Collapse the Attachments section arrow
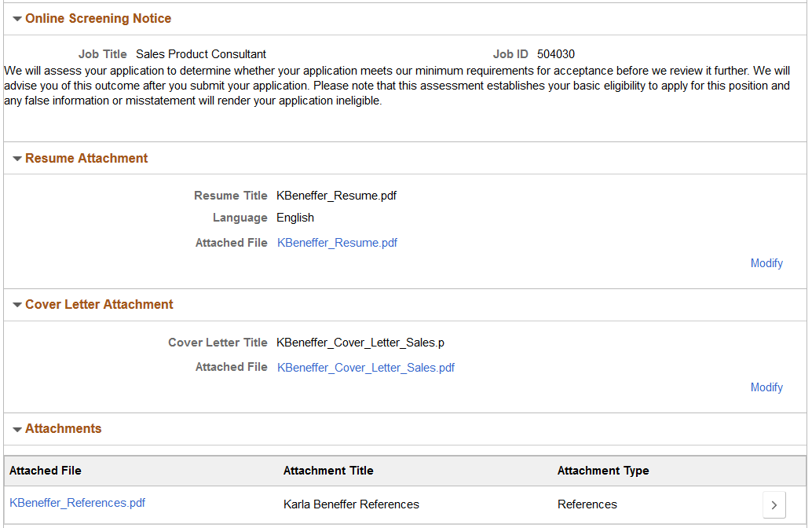This screenshot has height=528, width=812. [16, 429]
